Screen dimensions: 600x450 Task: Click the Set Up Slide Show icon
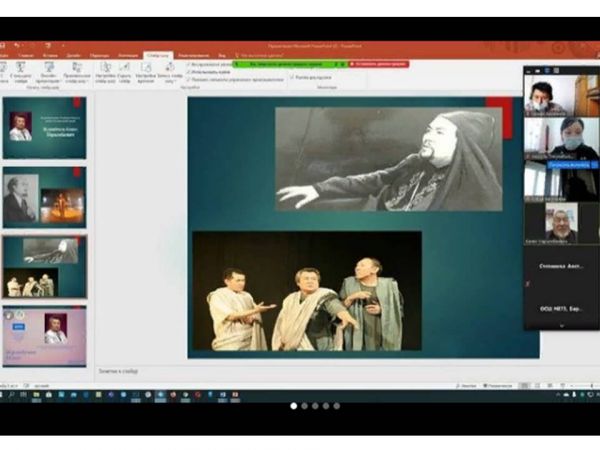point(105,68)
